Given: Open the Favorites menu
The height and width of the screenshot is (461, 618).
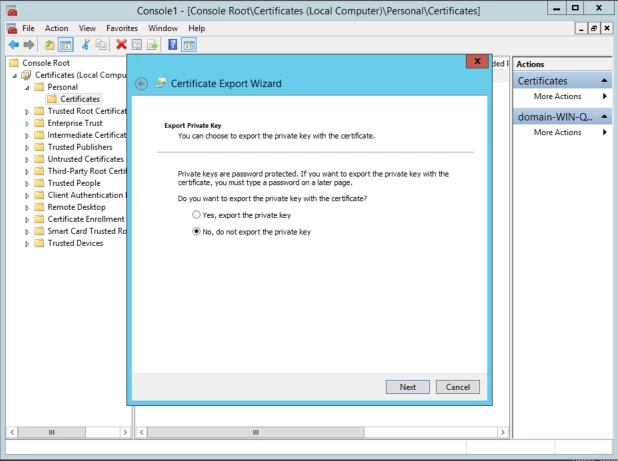Looking at the screenshot, I should tap(122, 28).
